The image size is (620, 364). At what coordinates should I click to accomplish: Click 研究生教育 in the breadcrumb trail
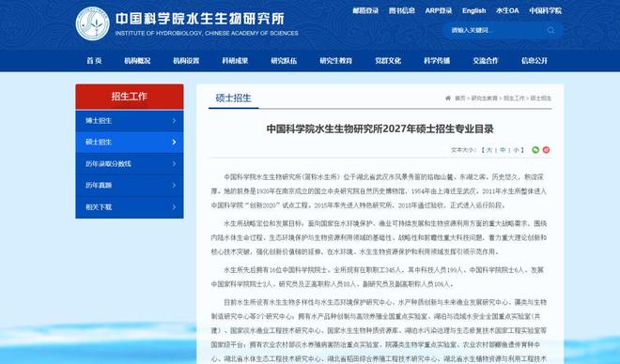(x=485, y=98)
